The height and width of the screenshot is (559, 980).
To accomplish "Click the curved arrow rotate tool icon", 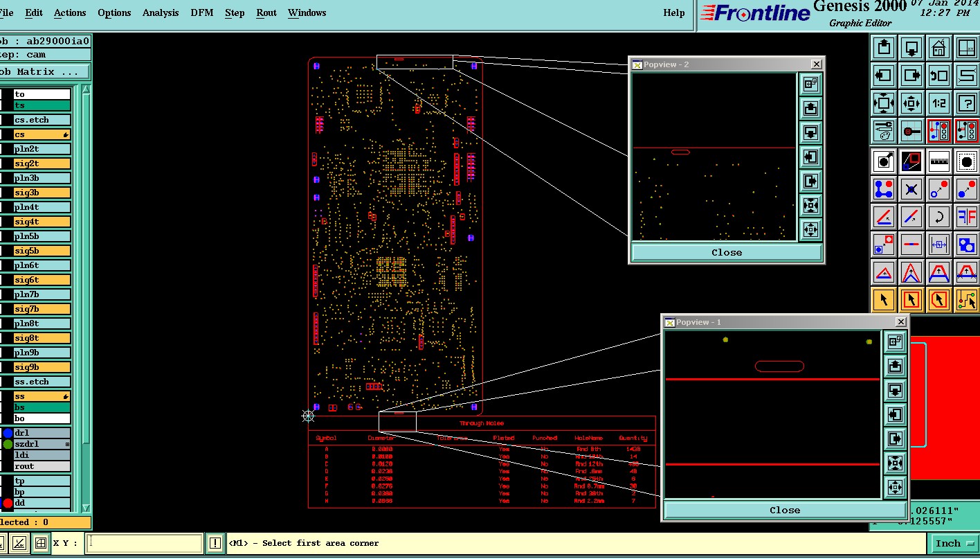I will (939, 217).
